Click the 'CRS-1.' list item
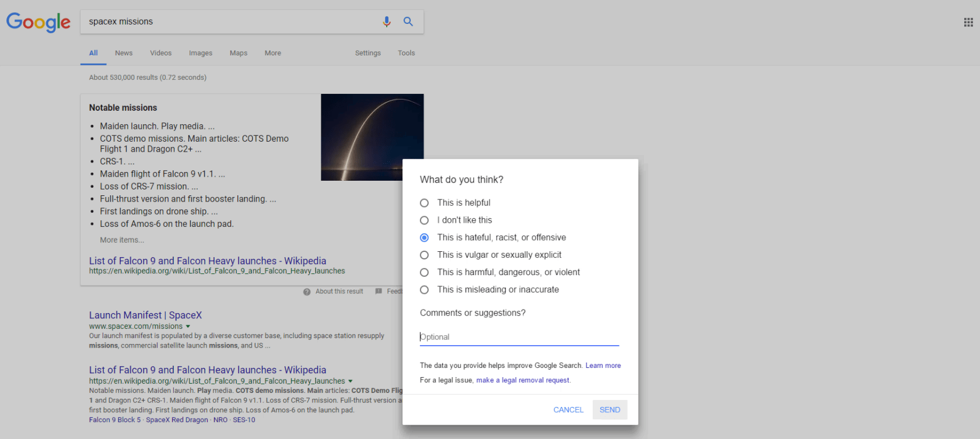980x439 pixels. pos(117,161)
